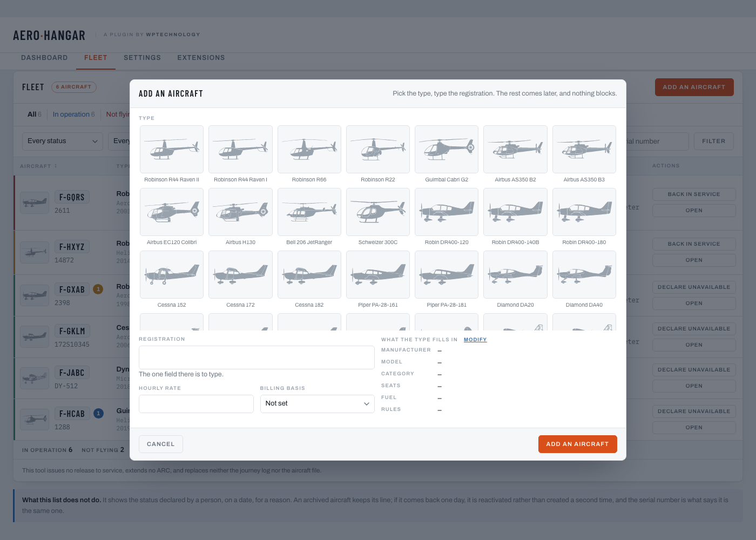The width and height of the screenshot is (756, 540).
Task: Click the Registration input field
Action: pos(256,357)
